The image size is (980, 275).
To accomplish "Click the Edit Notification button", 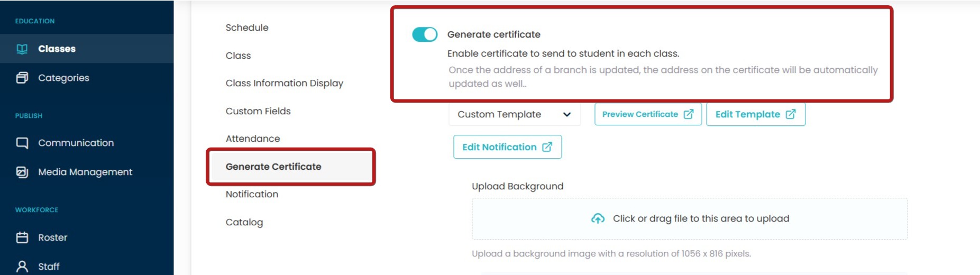I will tap(507, 147).
